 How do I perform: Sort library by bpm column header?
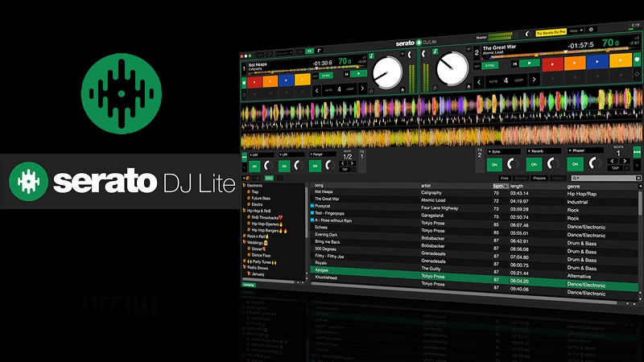pyautogui.click(x=500, y=186)
